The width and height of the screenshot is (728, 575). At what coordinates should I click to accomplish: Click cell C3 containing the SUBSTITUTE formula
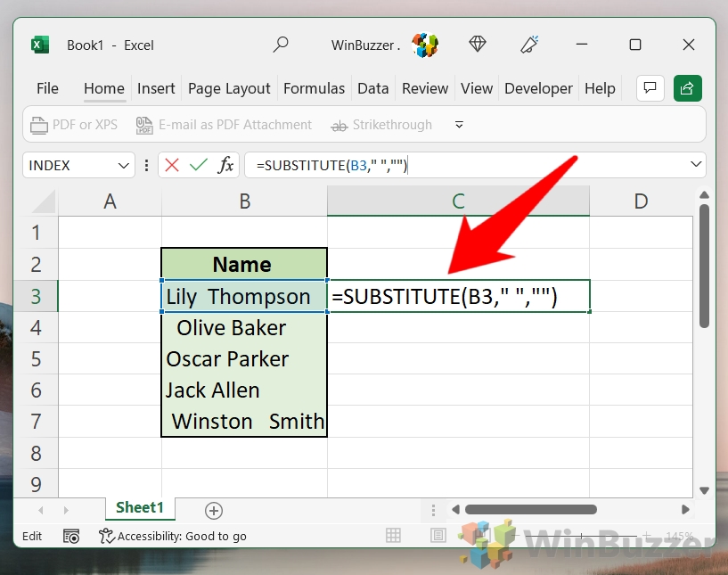click(459, 296)
